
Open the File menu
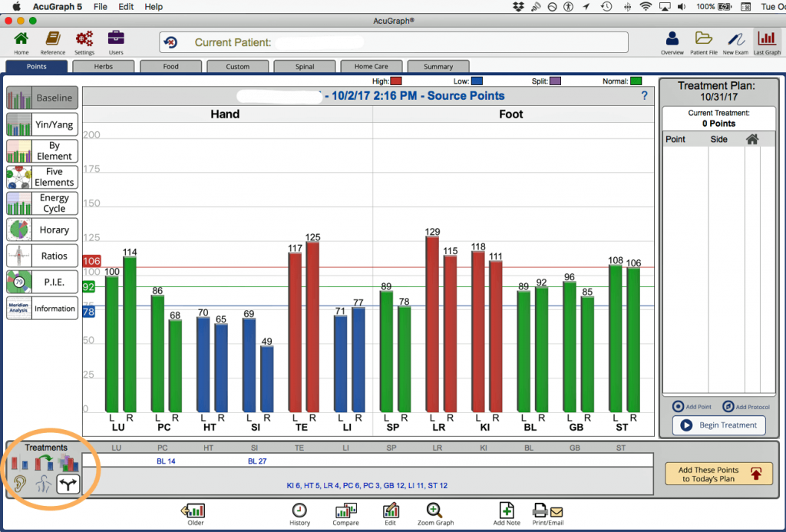click(x=101, y=6)
